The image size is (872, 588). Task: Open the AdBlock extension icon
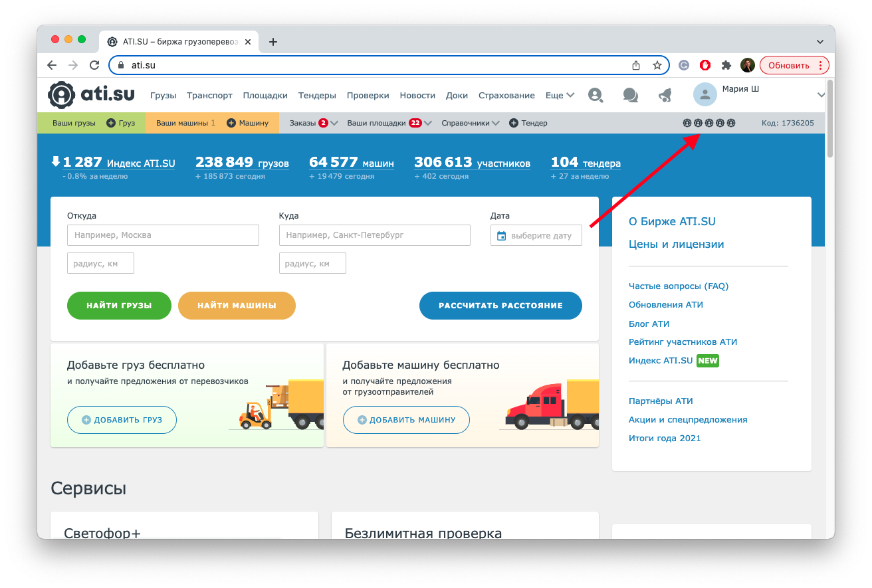[705, 65]
